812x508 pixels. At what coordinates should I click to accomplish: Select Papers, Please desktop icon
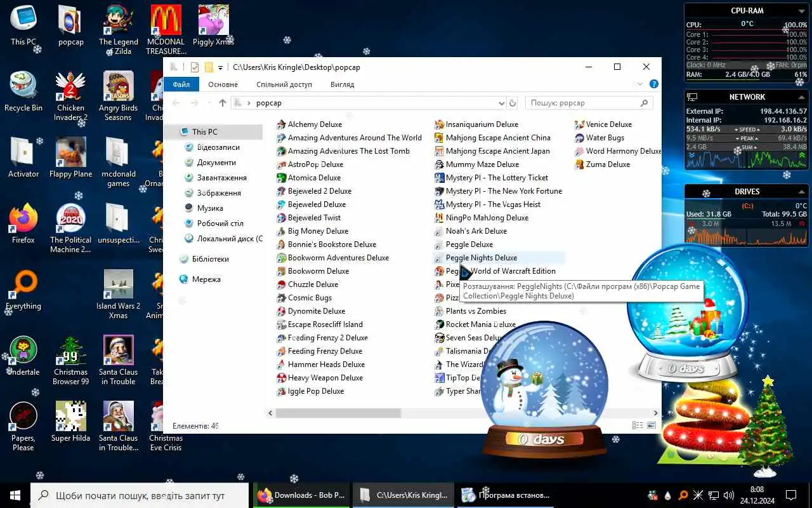tap(23, 427)
